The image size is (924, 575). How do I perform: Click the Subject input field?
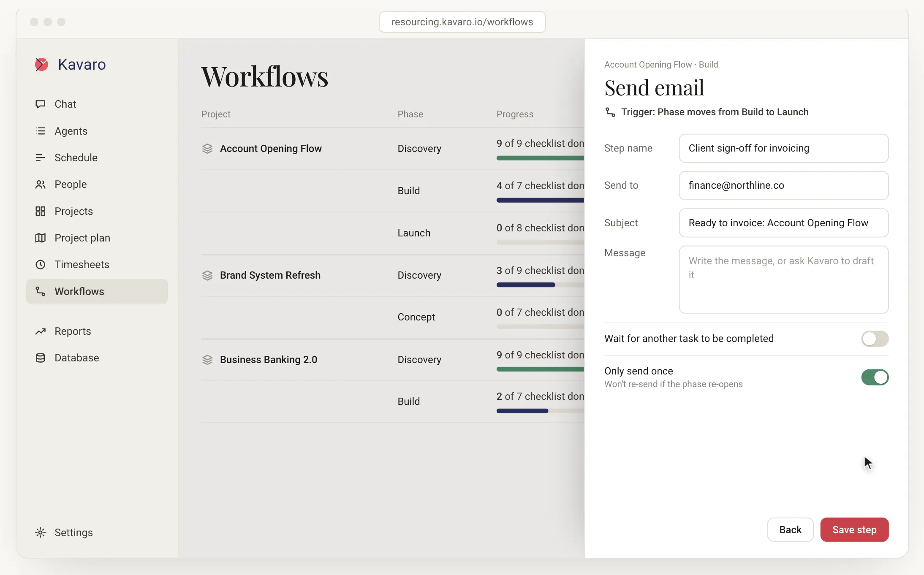click(783, 223)
